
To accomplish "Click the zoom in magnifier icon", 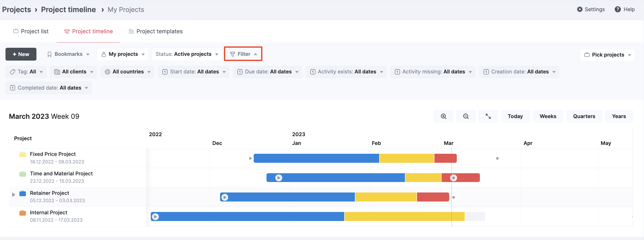I will [443, 116].
